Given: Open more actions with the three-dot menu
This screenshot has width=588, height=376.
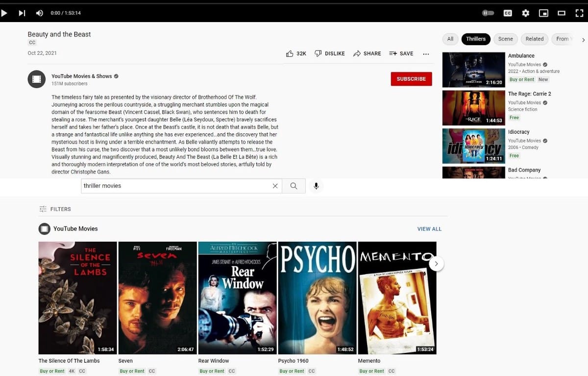Looking at the screenshot, I should pyautogui.click(x=426, y=54).
